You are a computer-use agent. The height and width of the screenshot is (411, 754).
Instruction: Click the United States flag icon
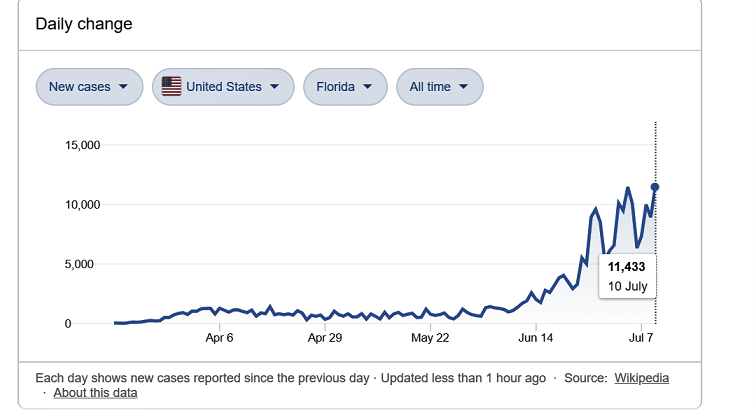171,87
